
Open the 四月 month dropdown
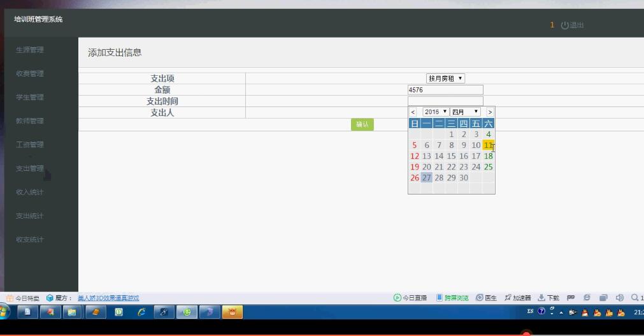465,112
